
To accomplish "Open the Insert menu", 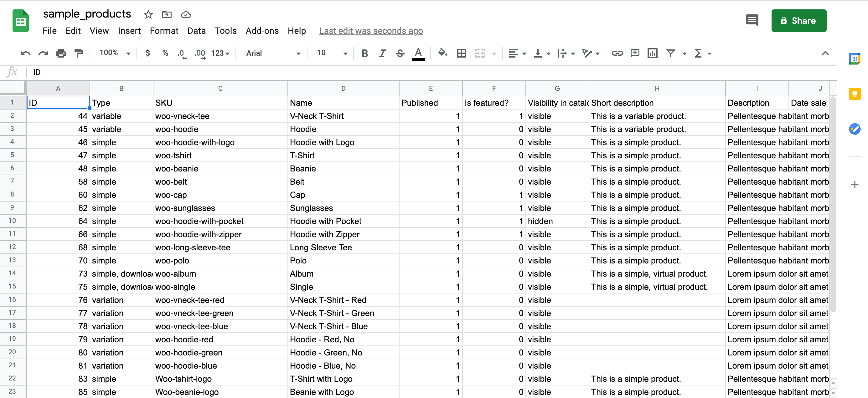I will coord(129,31).
